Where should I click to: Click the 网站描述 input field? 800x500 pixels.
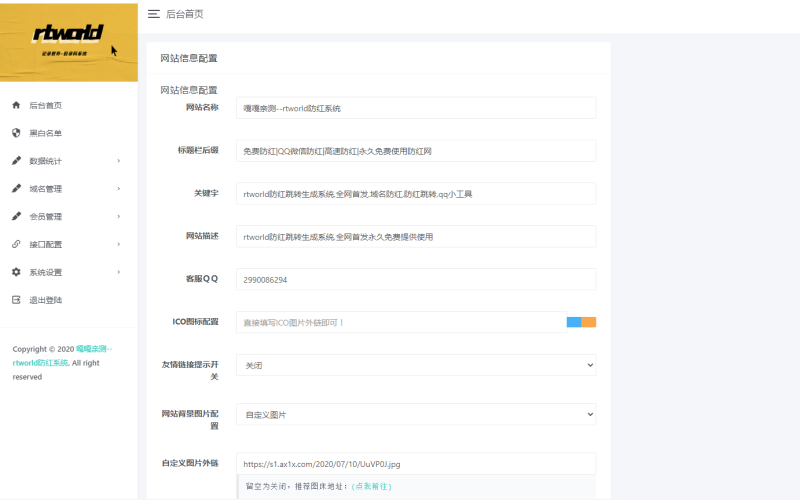(416, 237)
